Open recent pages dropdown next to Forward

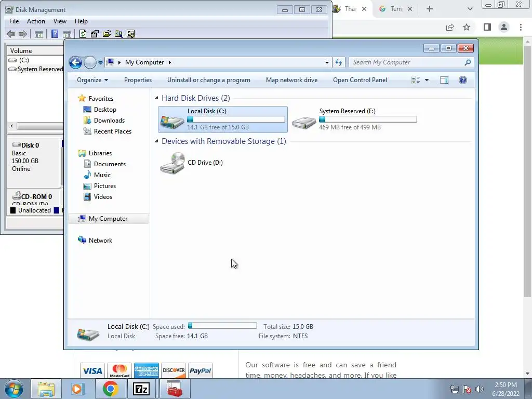click(x=100, y=63)
